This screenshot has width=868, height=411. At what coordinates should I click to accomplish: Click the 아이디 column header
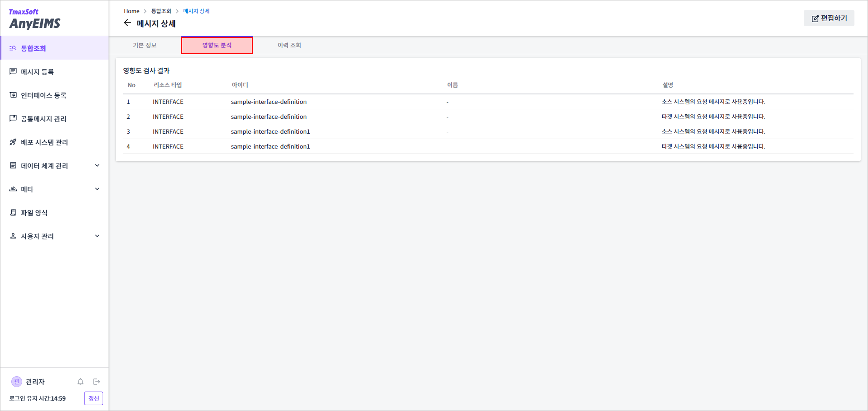point(240,85)
